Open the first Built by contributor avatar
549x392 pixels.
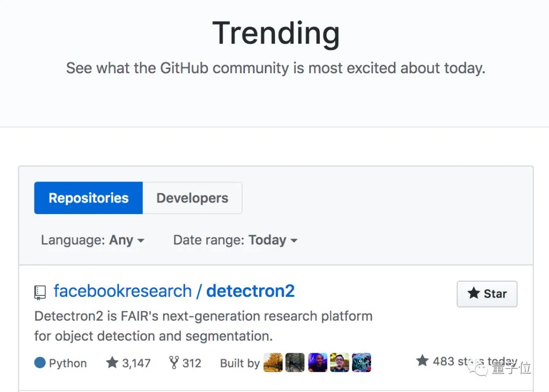(x=273, y=363)
